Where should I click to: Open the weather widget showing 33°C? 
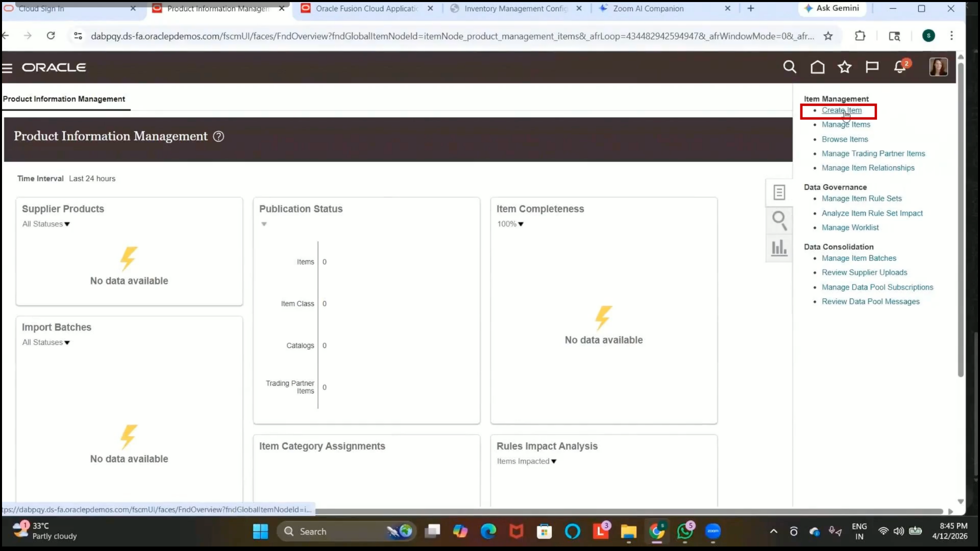[x=45, y=531]
